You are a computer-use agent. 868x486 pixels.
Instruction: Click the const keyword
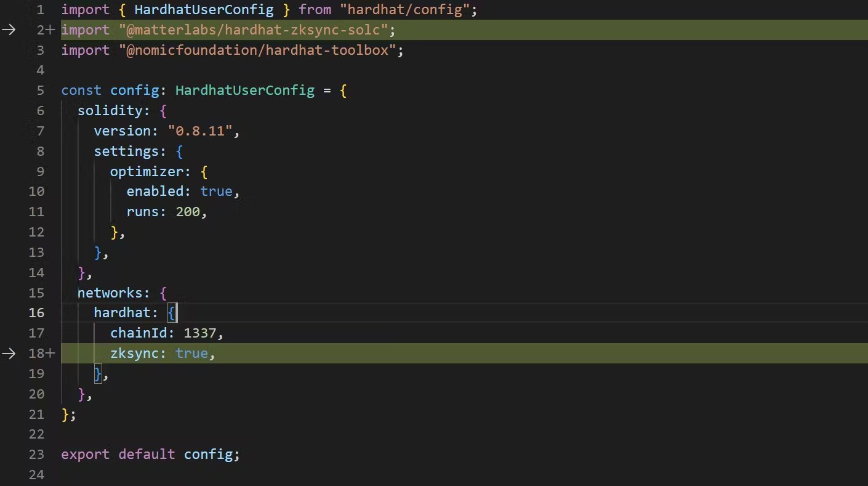(81, 91)
